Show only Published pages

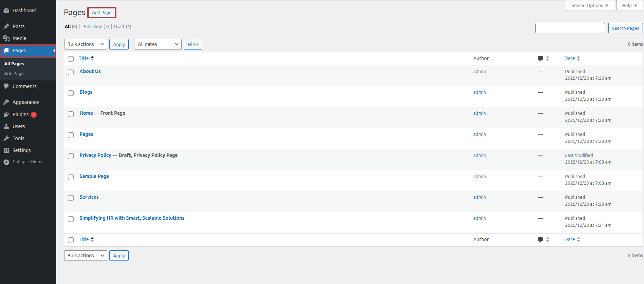click(x=92, y=27)
